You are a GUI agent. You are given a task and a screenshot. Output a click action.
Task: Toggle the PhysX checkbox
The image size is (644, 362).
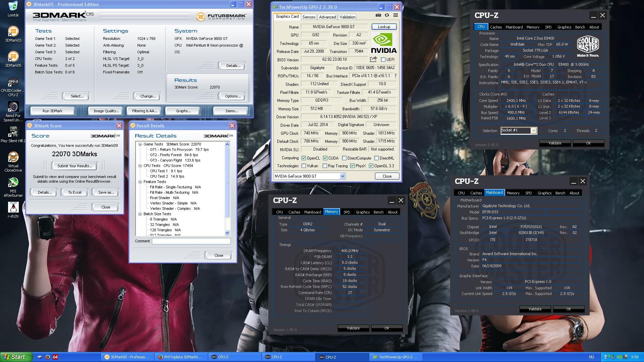click(x=352, y=166)
